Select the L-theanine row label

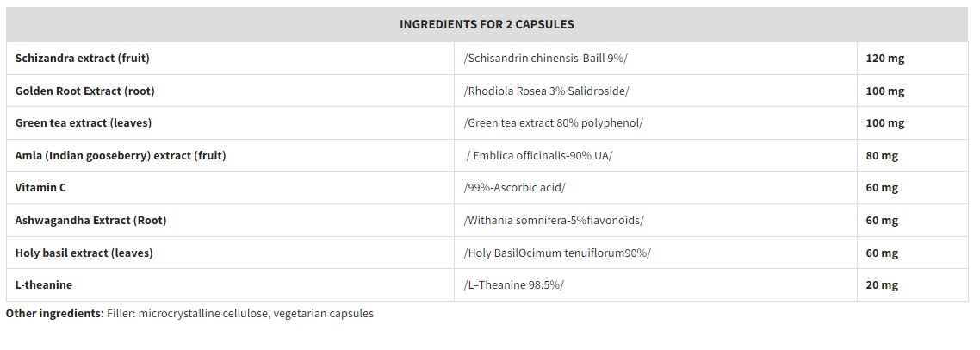pos(44,285)
